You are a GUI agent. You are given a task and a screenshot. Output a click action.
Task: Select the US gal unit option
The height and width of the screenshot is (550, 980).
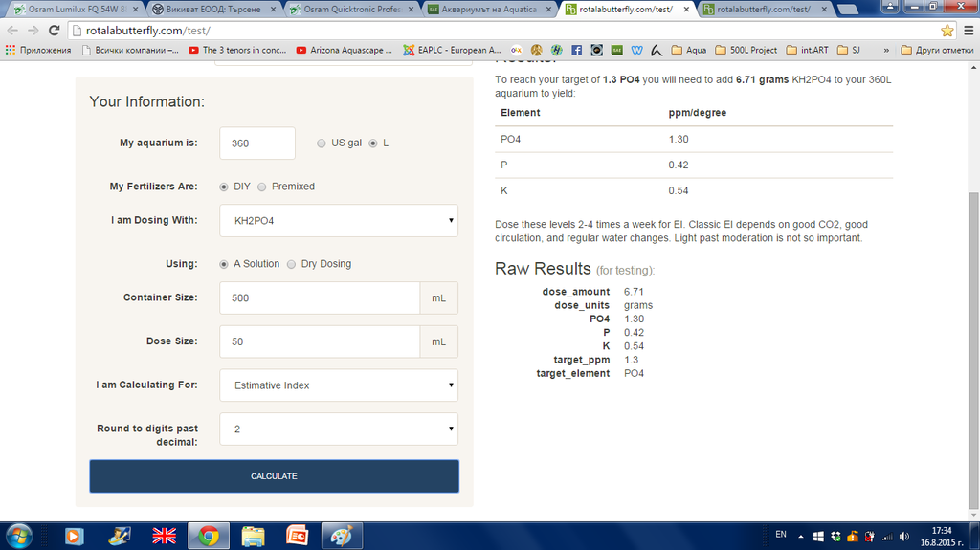coord(322,143)
